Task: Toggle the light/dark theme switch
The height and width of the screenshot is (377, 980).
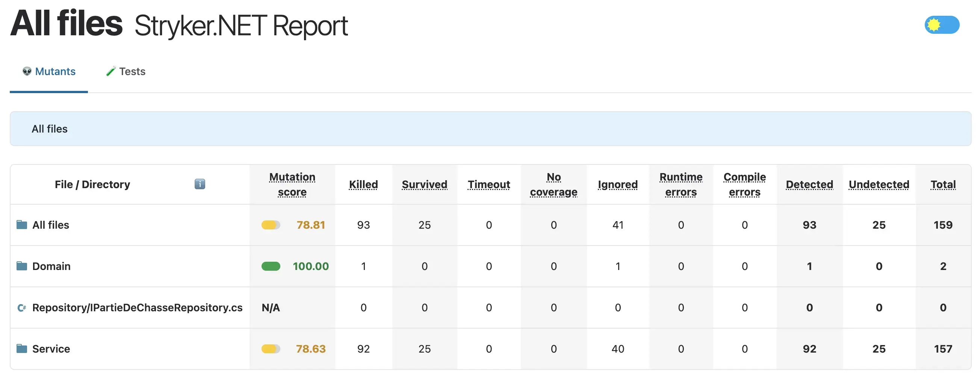Action: 942,25
